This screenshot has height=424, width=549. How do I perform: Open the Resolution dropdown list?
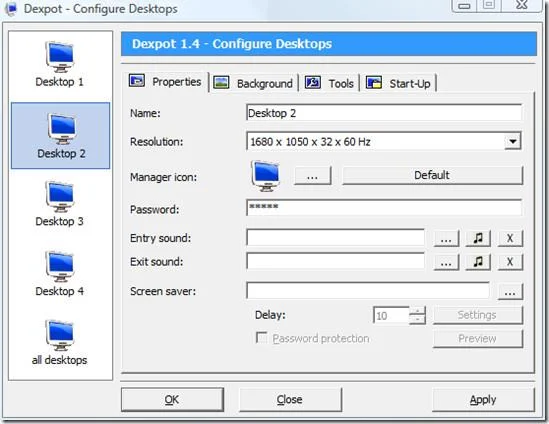click(x=513, y=142)
